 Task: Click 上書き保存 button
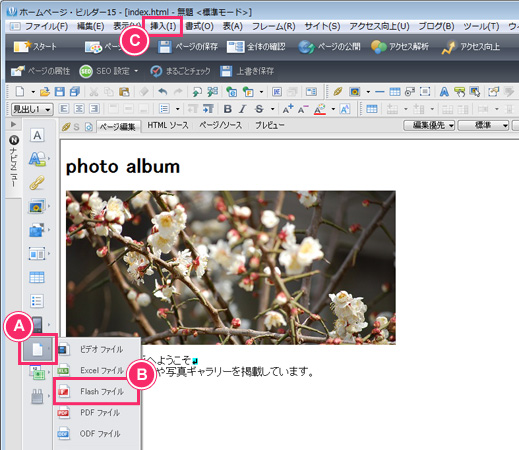pos(247,71)
